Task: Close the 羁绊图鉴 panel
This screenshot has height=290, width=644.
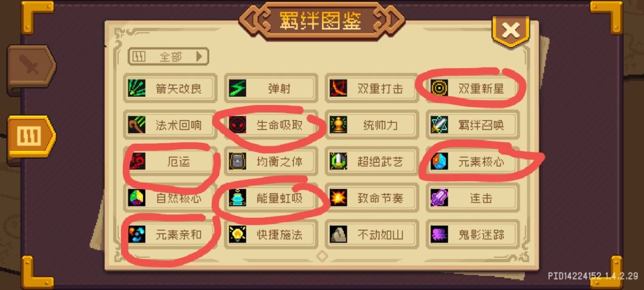Action: tap(510, 31)
